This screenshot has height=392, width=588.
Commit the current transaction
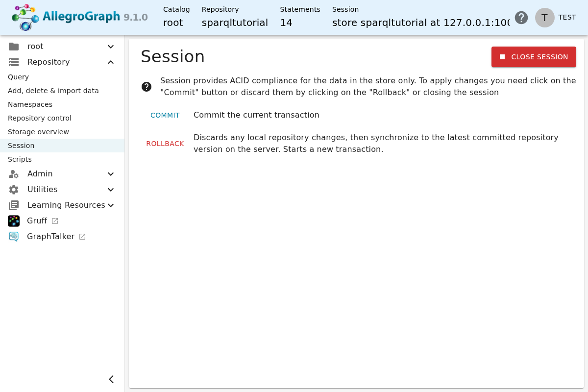[x=165, y=115]
